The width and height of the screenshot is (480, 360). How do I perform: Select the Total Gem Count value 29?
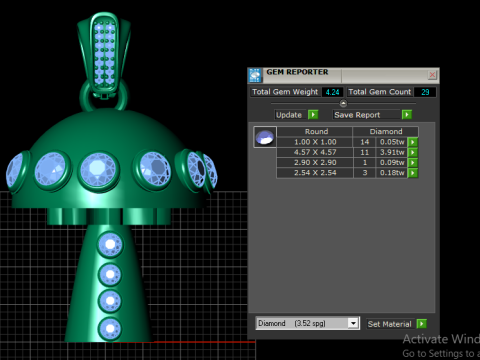pyautogui.click(x=425, y=92)
